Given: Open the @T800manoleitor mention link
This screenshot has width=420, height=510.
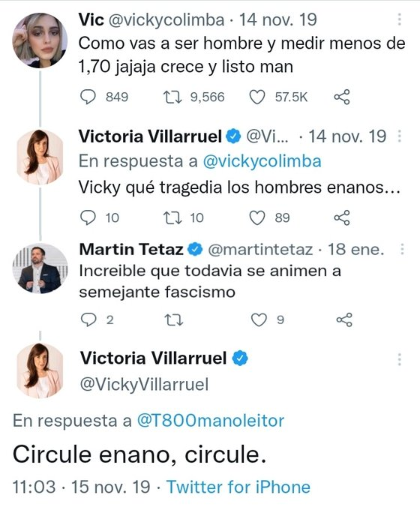Looking at the screenshot, I should (211, 421).
